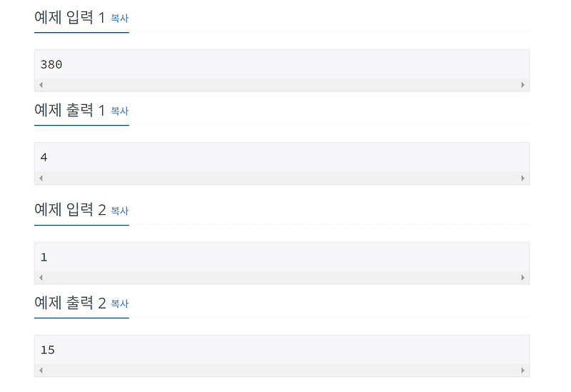Click left scroll arrow under output 15 box
This screenshot has width=571, height=392.
(41, 370)
